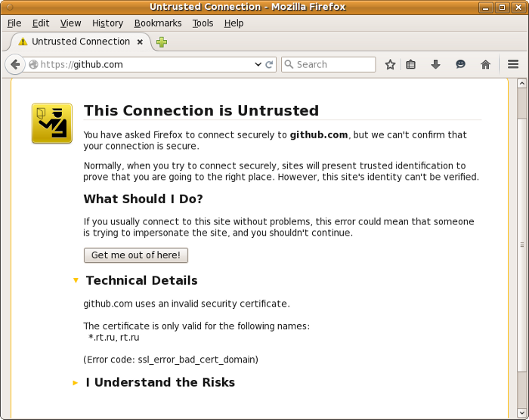Click the search magnifier icon
The width and height of the screenshot is (529, 420).
[x=289, y=64]
